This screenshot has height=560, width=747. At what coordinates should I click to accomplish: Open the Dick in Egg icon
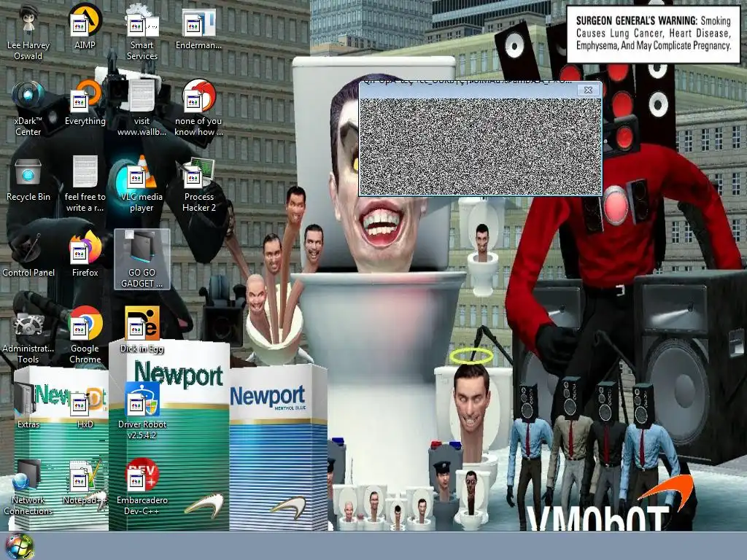(x=142, y=331)
